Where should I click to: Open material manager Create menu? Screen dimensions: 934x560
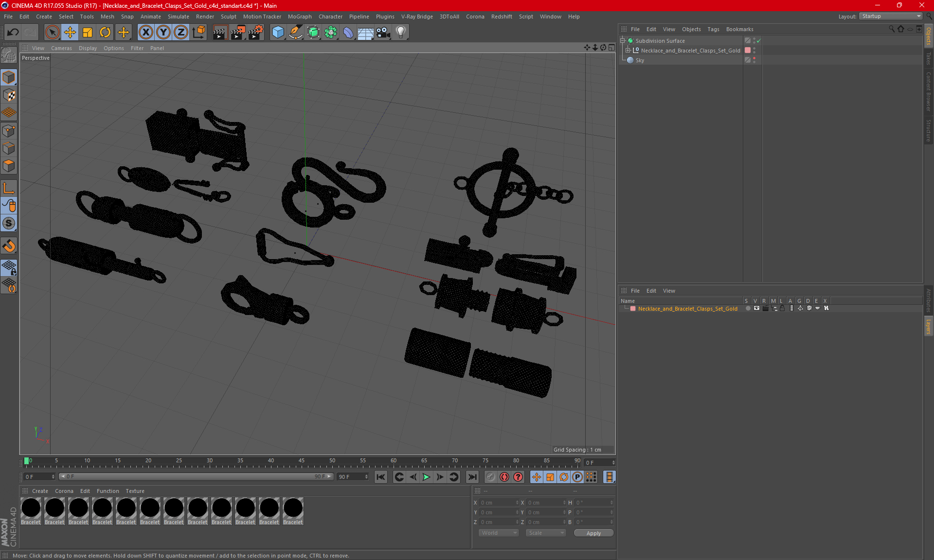click(x=40, y=491)
